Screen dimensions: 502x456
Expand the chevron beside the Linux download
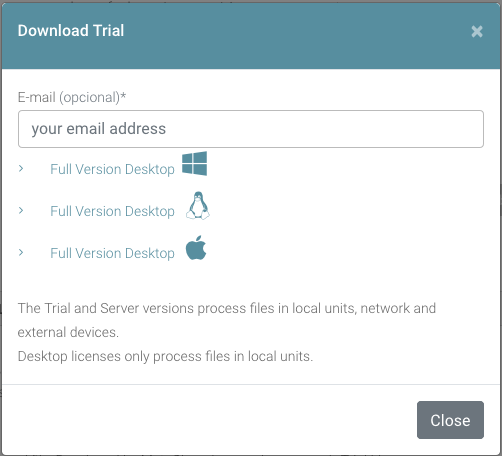[21, 211]
